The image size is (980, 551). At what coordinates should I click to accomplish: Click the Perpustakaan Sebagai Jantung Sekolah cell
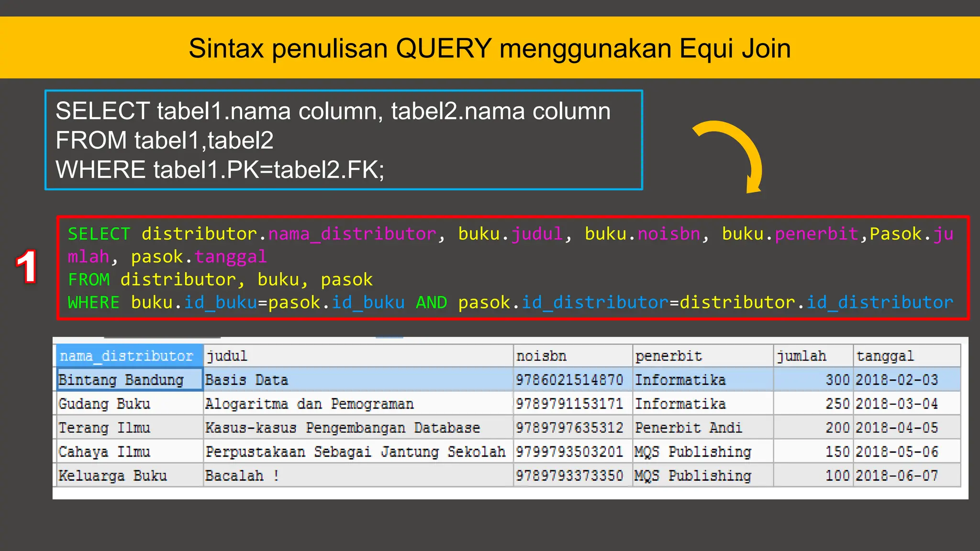click(x=358, y=452)
